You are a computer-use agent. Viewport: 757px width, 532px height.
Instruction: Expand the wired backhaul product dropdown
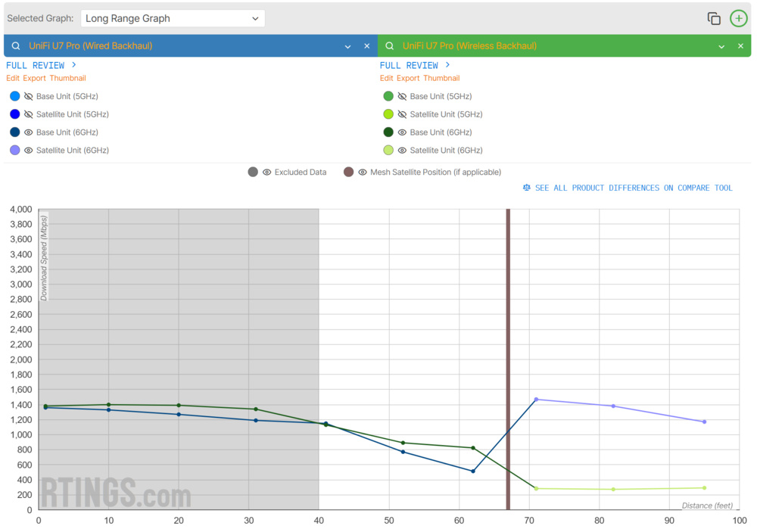click(x=347, y=45)
